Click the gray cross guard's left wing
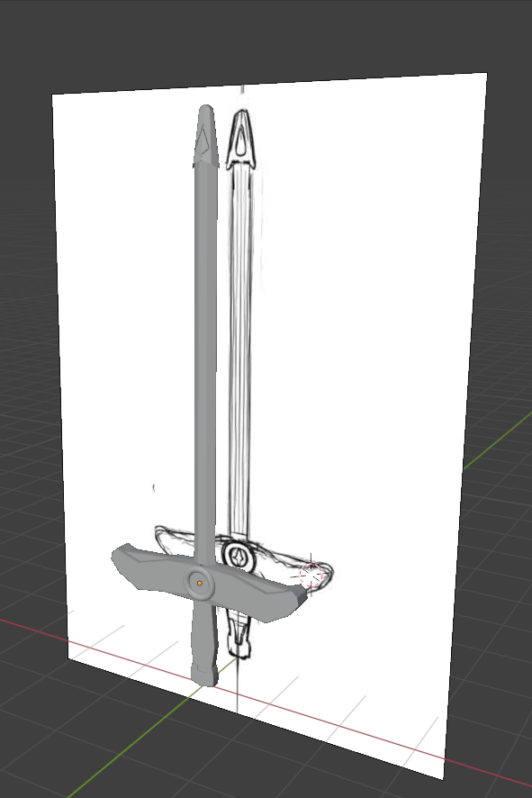The width and height of the screenshot is (532, 798). 149,565
